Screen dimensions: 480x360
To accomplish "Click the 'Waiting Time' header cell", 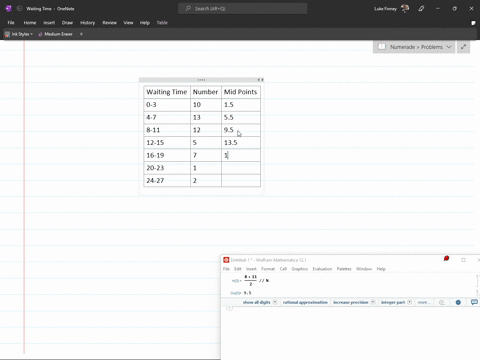I will pyautogui.click(x=167, y=92).
